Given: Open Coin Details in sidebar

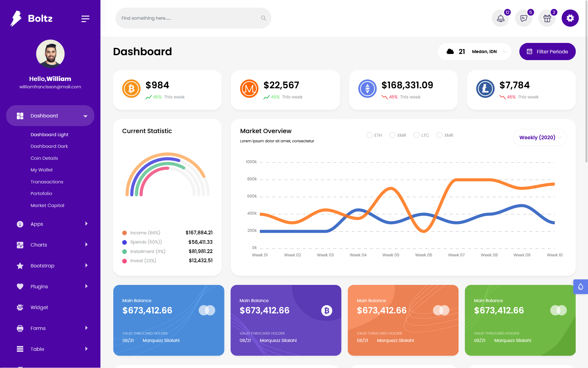Looking at the screenshot, I should [x=44, y=158].
